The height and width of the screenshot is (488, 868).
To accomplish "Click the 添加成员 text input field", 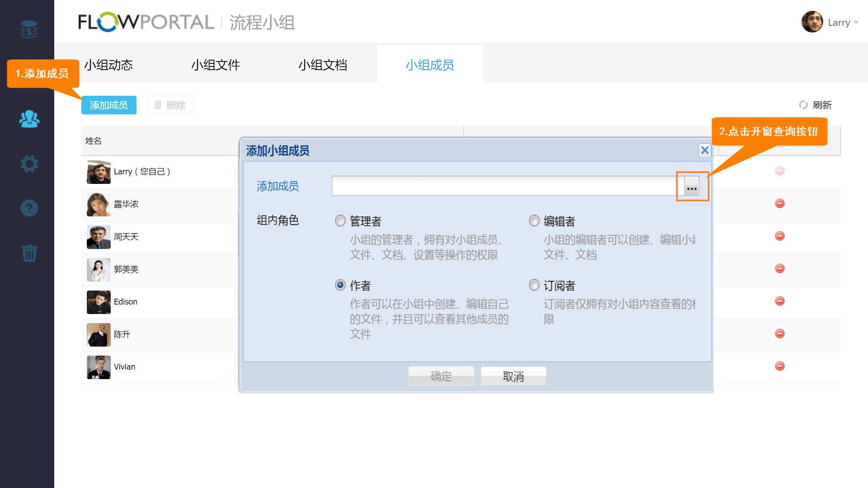I will [504, 186].
